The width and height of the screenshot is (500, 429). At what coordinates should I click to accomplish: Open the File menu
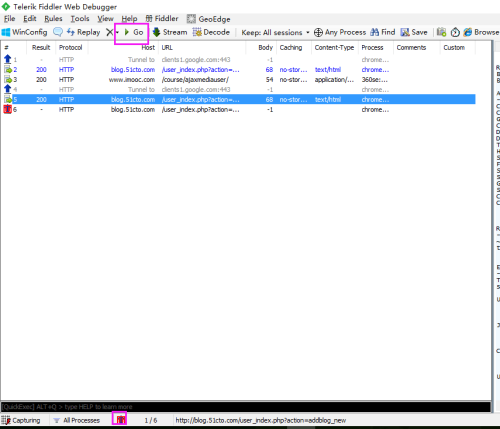click(x=9, y=19)
